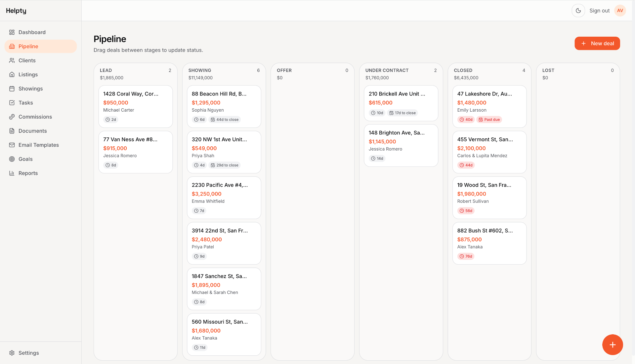Viewport: 635px width, 364px height.
Task: Click the OFFER column header
Action: click(284, 70)
